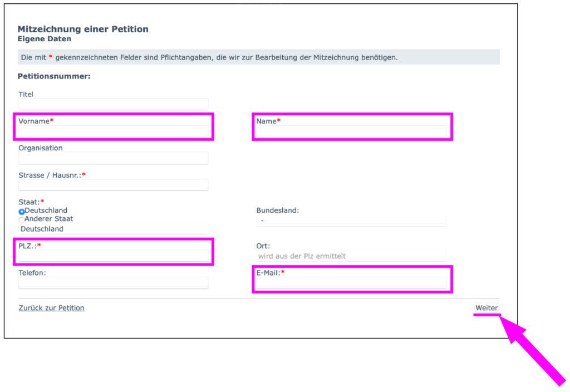Click the E-Mail field label
The width and height of the screenshot is (570, 392).
click(x=268, y=273)
